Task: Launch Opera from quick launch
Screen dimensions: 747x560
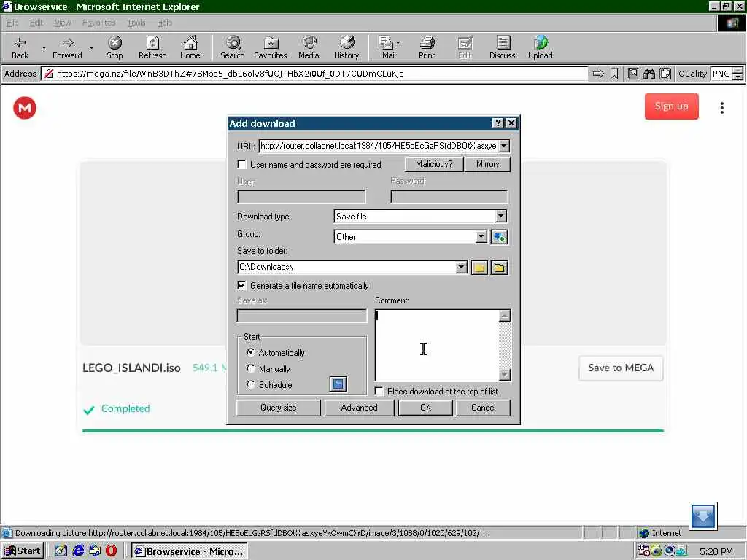Action: 111,551
